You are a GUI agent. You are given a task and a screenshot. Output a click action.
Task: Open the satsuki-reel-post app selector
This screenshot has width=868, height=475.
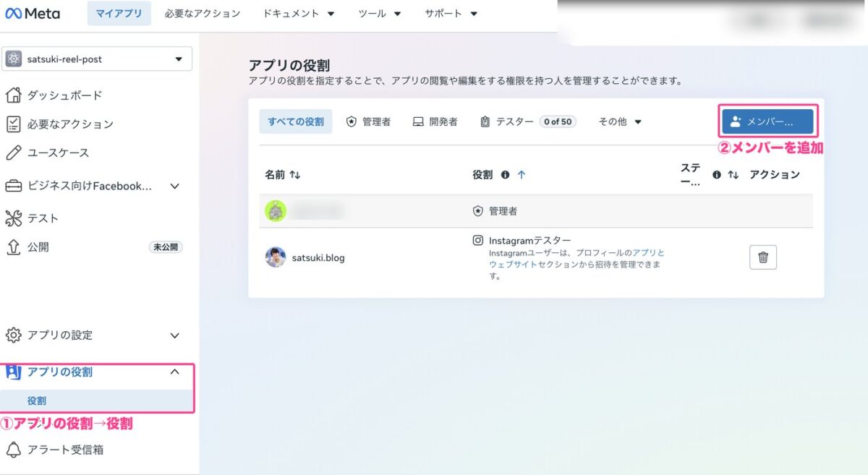pyautogui.click(x=97, y=59)
